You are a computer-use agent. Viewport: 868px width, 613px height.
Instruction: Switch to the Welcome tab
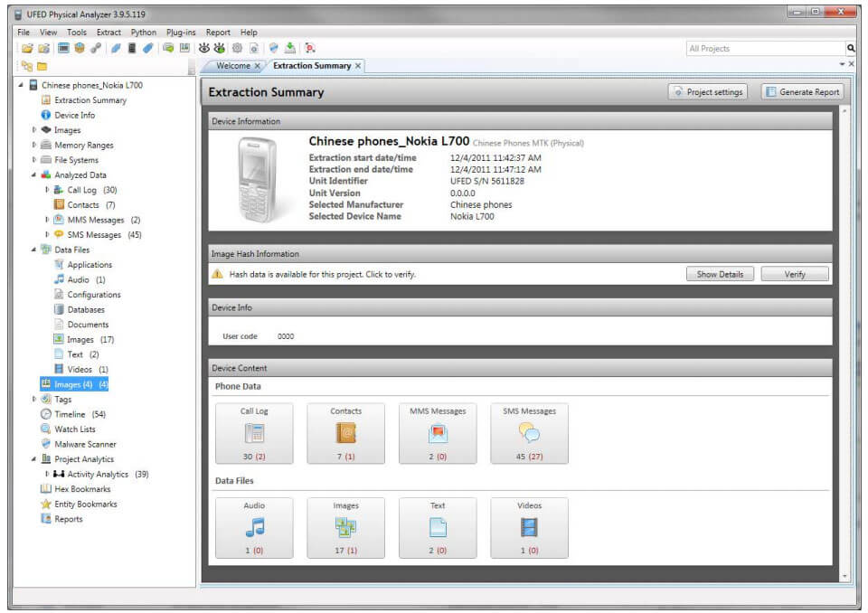click(233, 66)
